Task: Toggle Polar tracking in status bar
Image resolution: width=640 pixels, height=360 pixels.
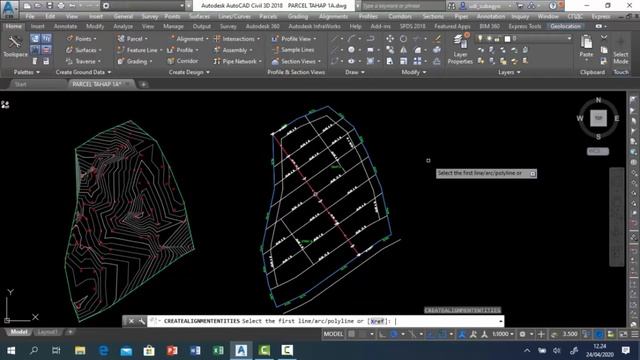Action: coord(393,334)
